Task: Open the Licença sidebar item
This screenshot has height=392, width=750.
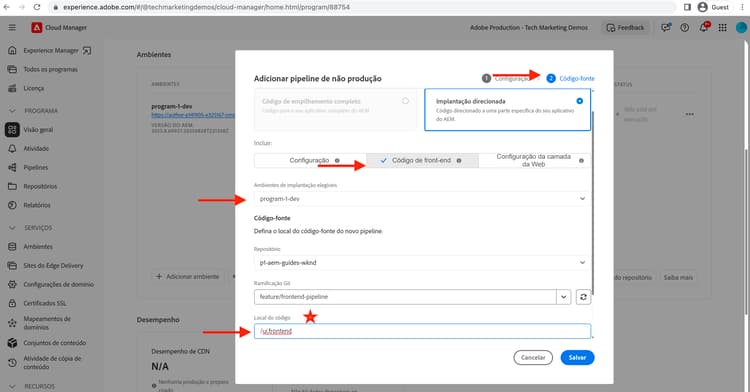Action: click(33, 88)
